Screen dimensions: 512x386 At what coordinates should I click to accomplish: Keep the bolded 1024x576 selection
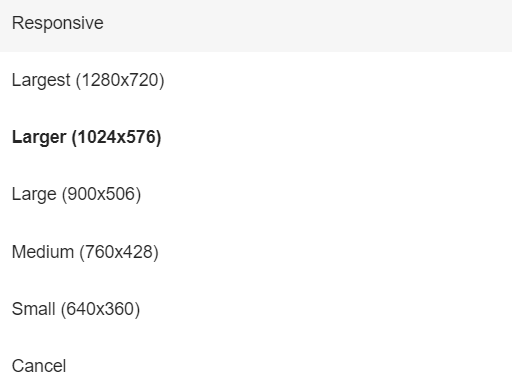click(x=256, y=137)
